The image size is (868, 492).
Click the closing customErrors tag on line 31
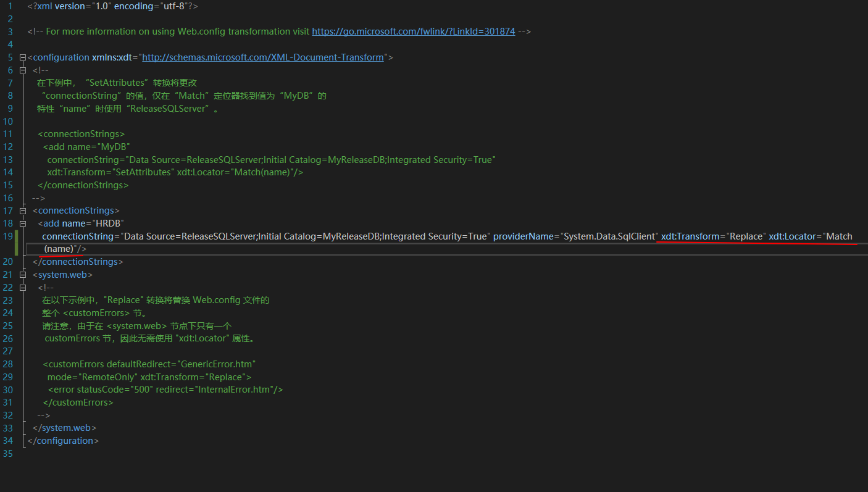pyautogui.click(x=78, y=402)
